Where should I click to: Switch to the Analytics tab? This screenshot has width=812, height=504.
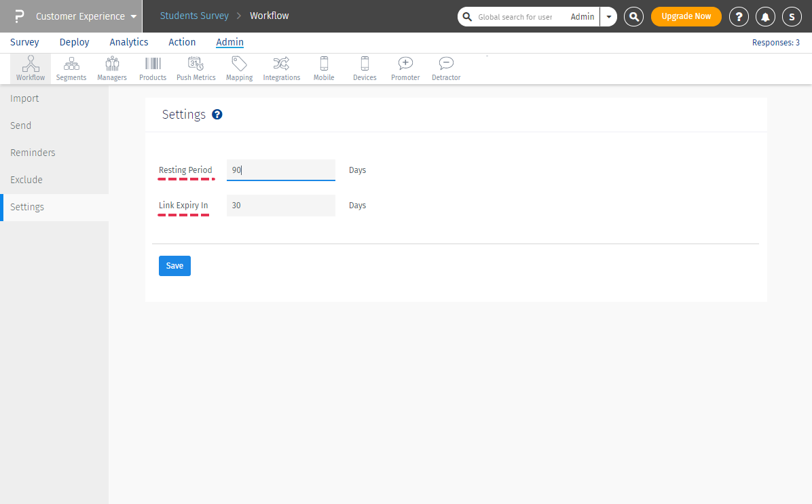coord(129,42)
